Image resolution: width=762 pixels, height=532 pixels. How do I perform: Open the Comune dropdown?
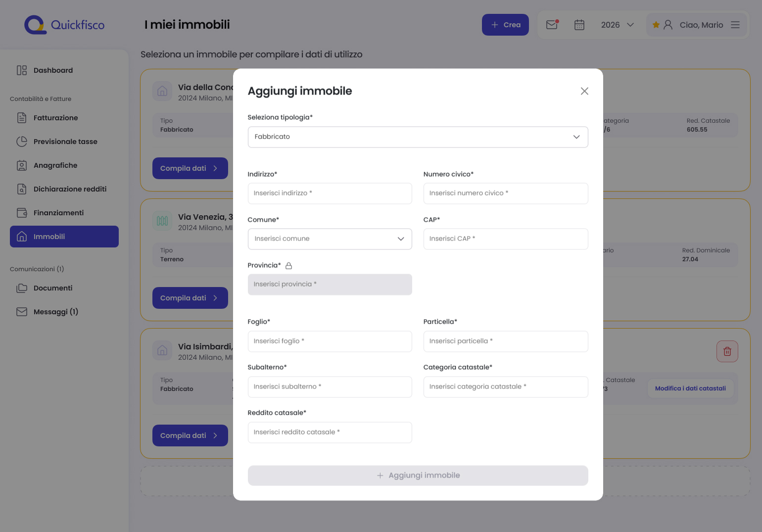[x=330, y=239]
